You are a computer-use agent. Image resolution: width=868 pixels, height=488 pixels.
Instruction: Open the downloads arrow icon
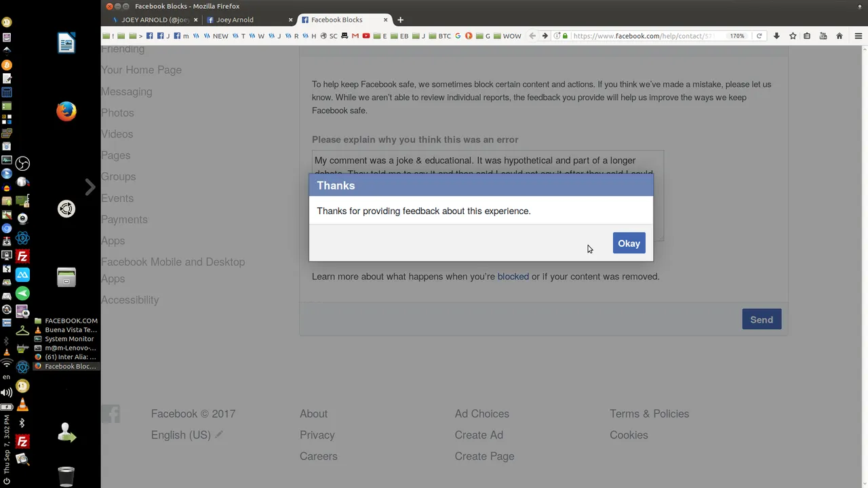point(776,36)
